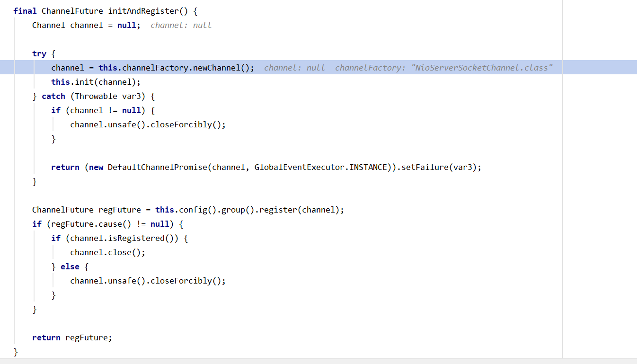
Task: Select the DefaultChannelPromise class name
Action: 157,167
